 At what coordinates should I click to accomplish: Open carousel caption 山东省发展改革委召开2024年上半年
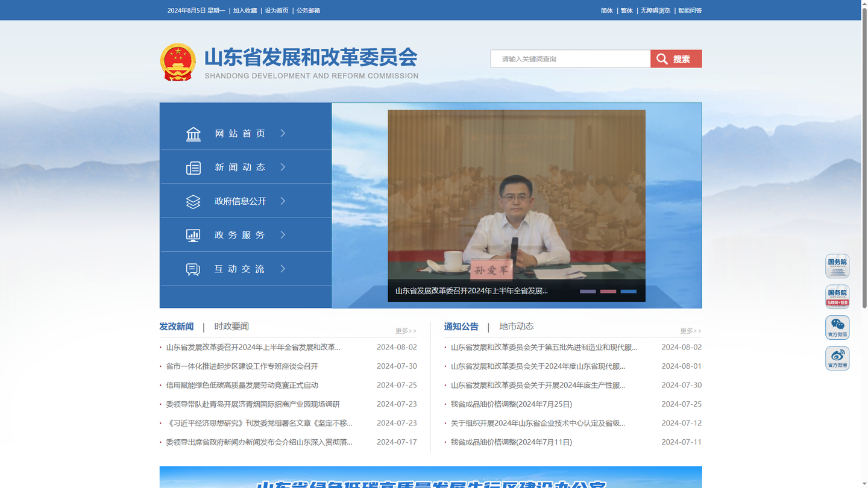click(x=471, y=290)
